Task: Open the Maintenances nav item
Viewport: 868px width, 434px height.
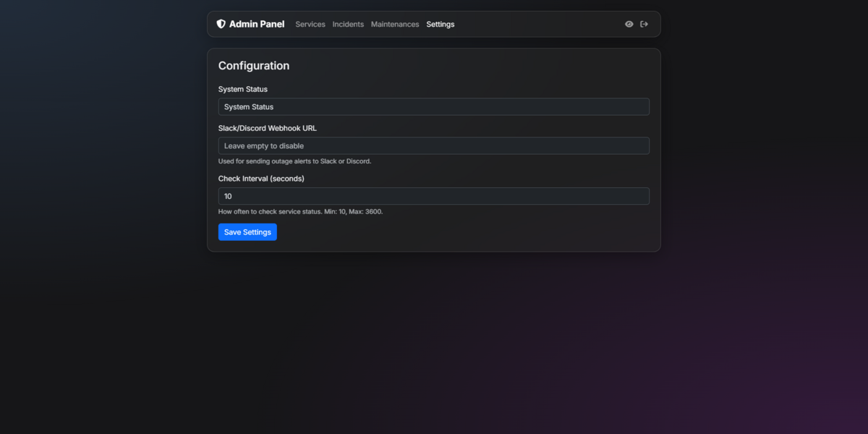Action: pos(395,24)
